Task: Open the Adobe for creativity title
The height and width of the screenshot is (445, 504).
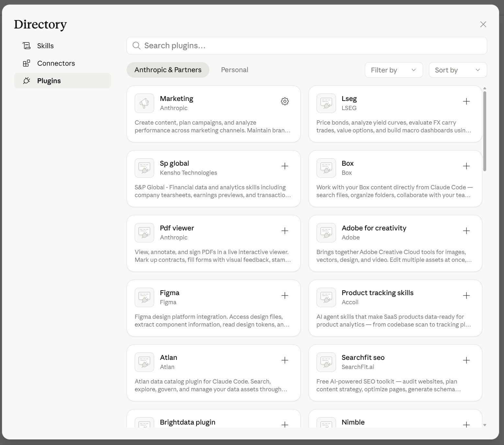Action: tap(374, 228)
